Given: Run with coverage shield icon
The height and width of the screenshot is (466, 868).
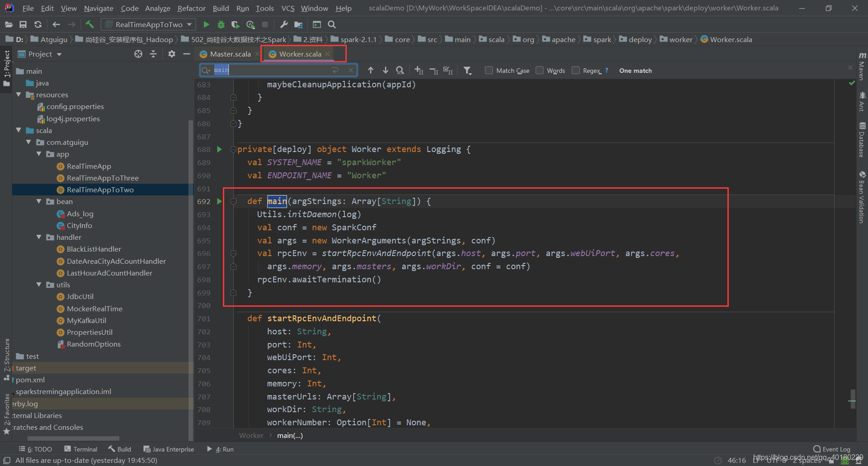Looking at the screenshot, I should pos(236,24).
